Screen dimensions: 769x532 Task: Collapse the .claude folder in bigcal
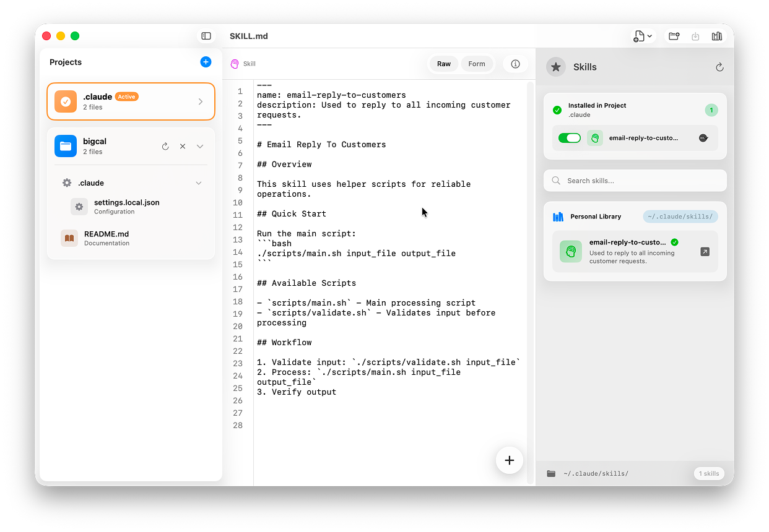(x=199, y=183)
